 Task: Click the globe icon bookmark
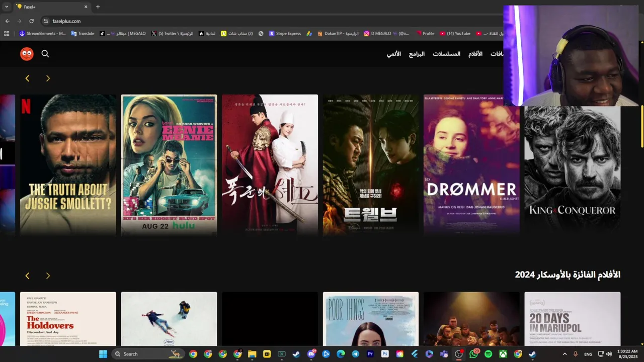coord(261,34)
